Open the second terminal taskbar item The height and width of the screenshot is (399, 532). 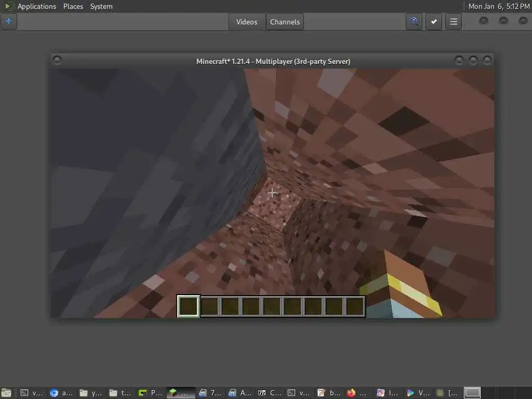299,393
